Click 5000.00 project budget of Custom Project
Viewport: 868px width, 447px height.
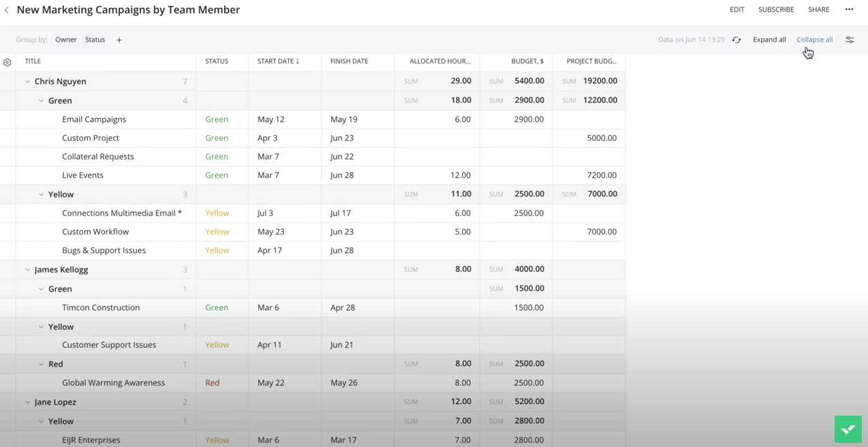(x=602, y=138)
